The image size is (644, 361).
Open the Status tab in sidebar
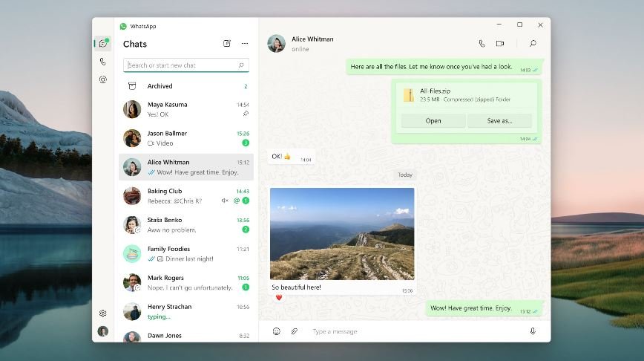[x=103, y=79]
